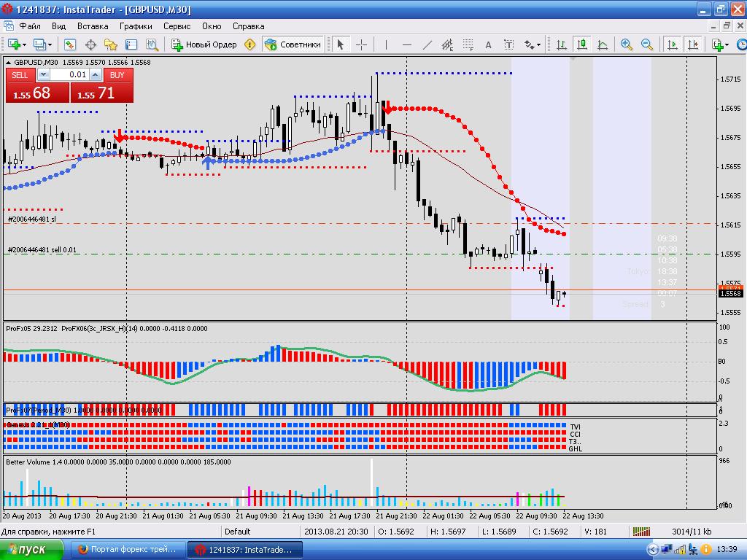Screen dimensions: 747x560
Task: Zoom in on the chart
Action: tap(627, 44)
